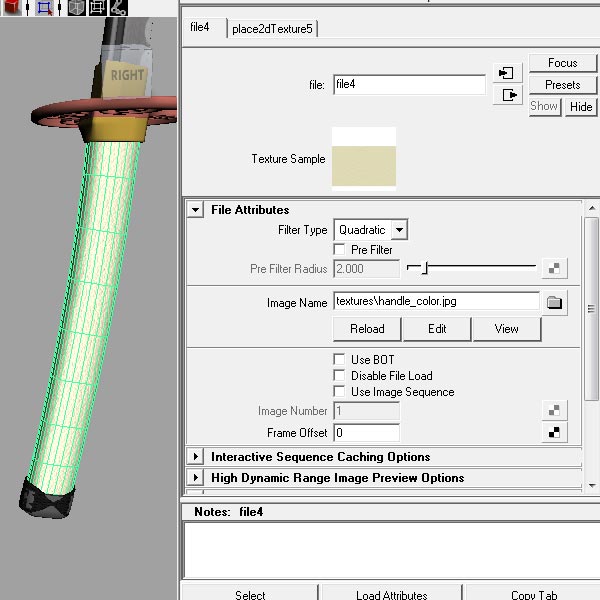Click the Select button at bottom
The image size is (600, 600).
250,593
